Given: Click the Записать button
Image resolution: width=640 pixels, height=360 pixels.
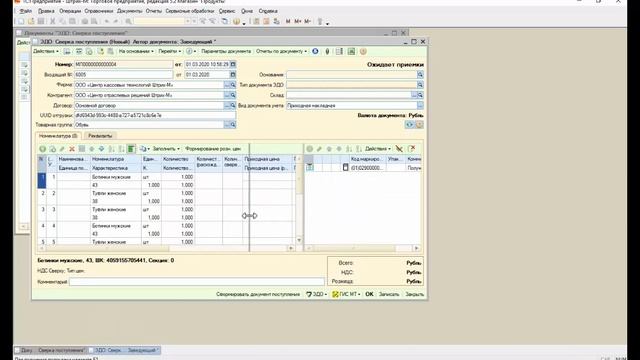Looking at the screenshot, I should [389, 294].
